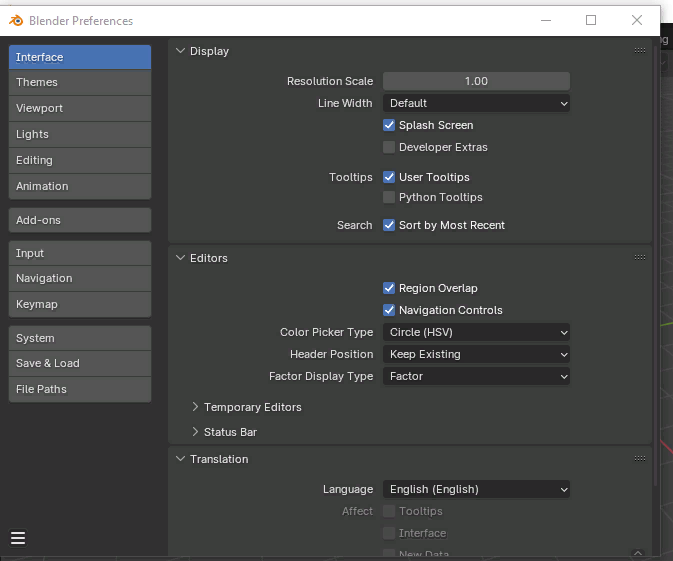Minimize the Blender Preferences window

tap(546, 20)
